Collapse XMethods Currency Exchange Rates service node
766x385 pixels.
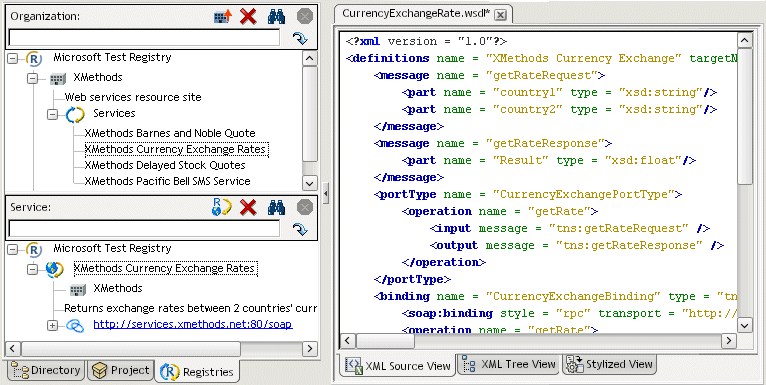click(32, 269)
